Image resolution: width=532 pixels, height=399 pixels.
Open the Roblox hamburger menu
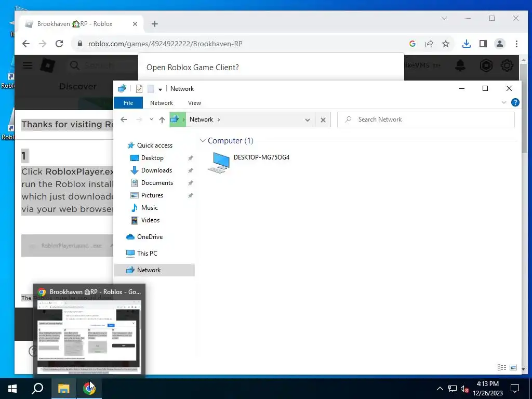tap(28, 65)
